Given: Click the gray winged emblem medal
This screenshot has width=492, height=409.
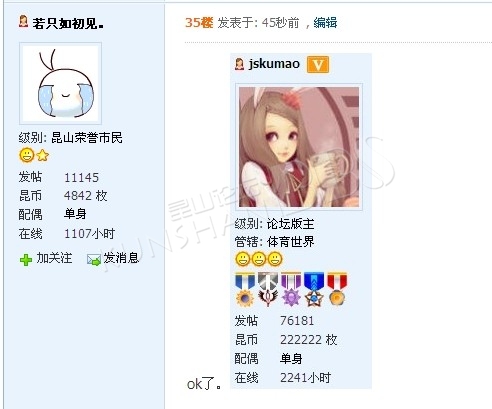Looking at the screenshot, I should point(268,289).
